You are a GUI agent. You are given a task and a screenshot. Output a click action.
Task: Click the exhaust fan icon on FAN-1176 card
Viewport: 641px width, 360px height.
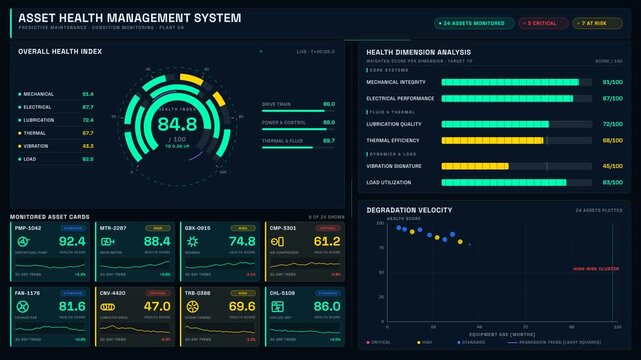[x=23, y=306]
